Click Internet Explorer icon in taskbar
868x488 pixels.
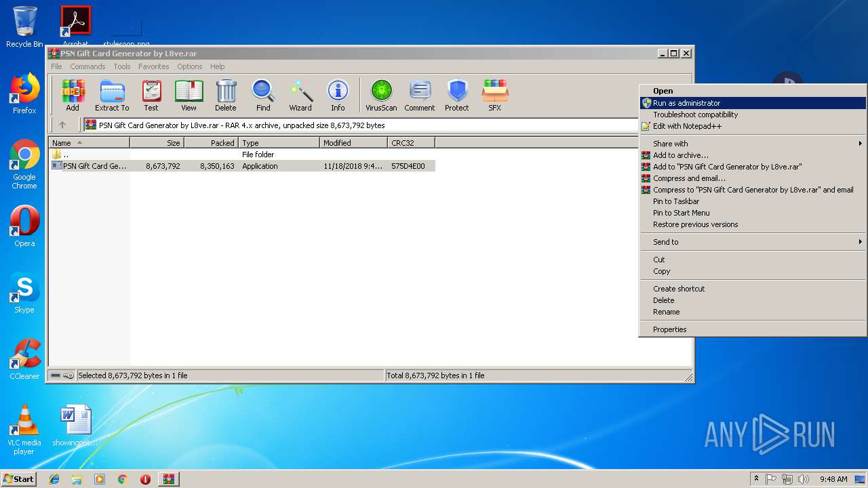pos(54,479)
